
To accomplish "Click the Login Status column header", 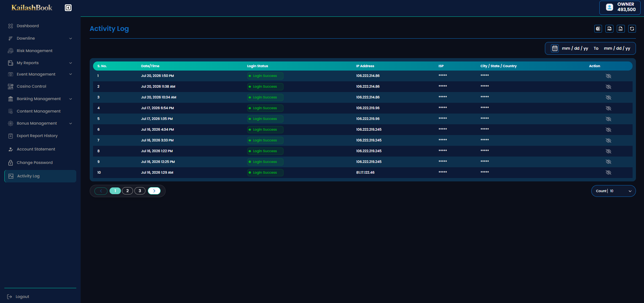I will click(x=258, y=66).
